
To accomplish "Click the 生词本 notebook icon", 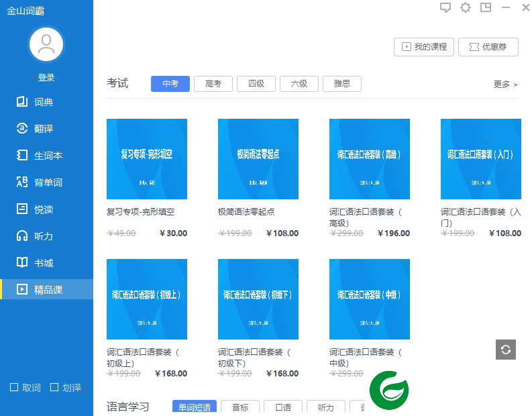I will tap(22, 155).
